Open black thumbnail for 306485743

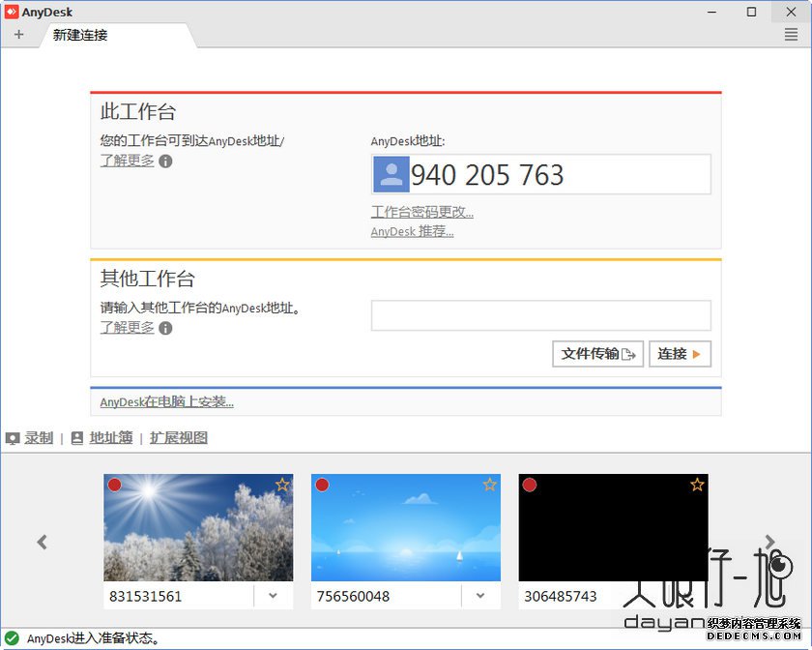point(613,527)
